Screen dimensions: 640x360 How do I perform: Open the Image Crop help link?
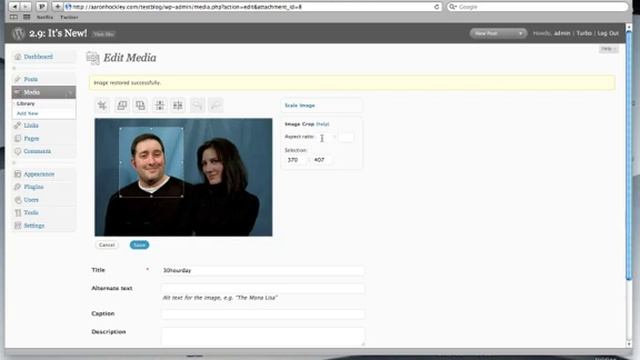[322, 124]
